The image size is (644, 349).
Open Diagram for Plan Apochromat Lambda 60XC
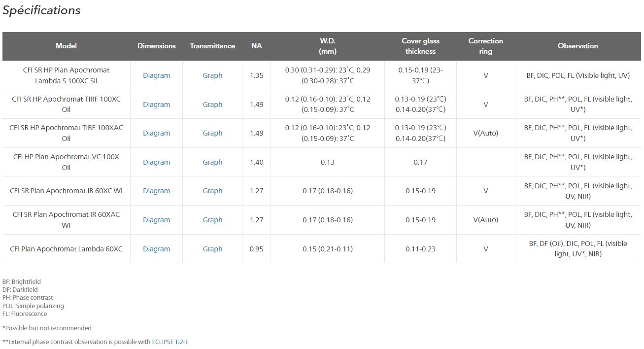click(x=156, y=249)
